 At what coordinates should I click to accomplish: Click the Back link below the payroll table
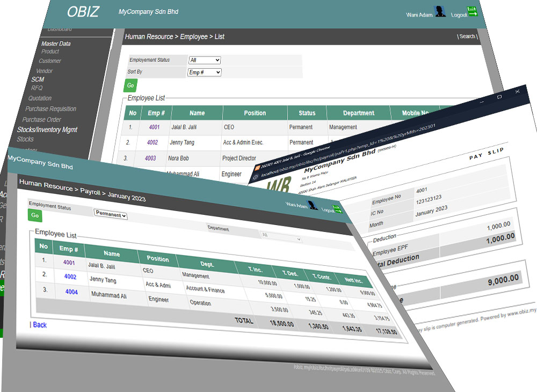pos(40,325)
